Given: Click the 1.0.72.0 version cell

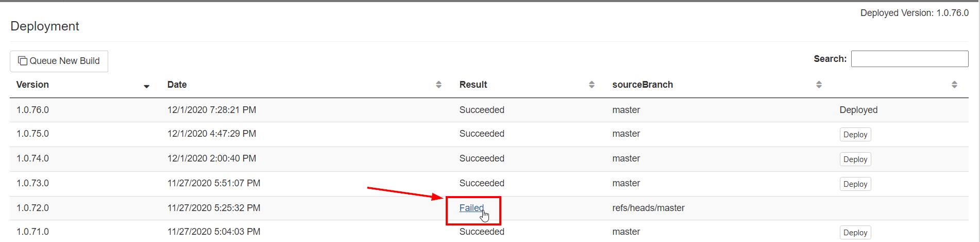Looking at the screenshot, I should [x=32, y=208].
